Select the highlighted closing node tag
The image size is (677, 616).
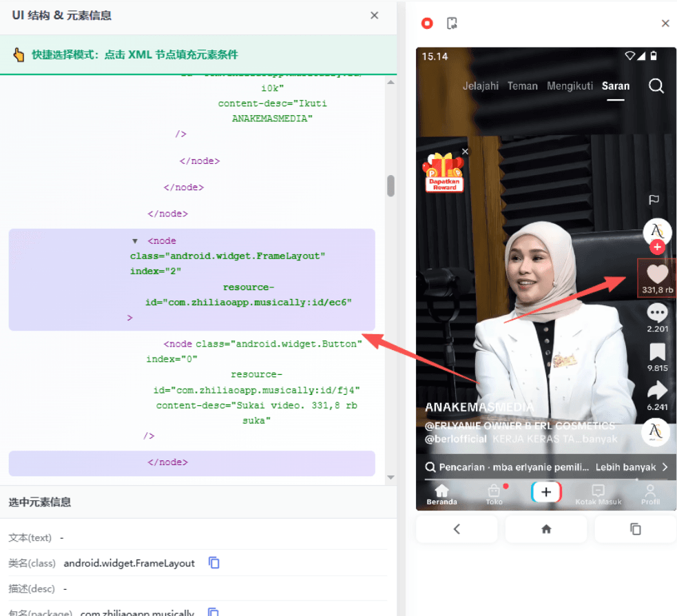pos(191,462)
